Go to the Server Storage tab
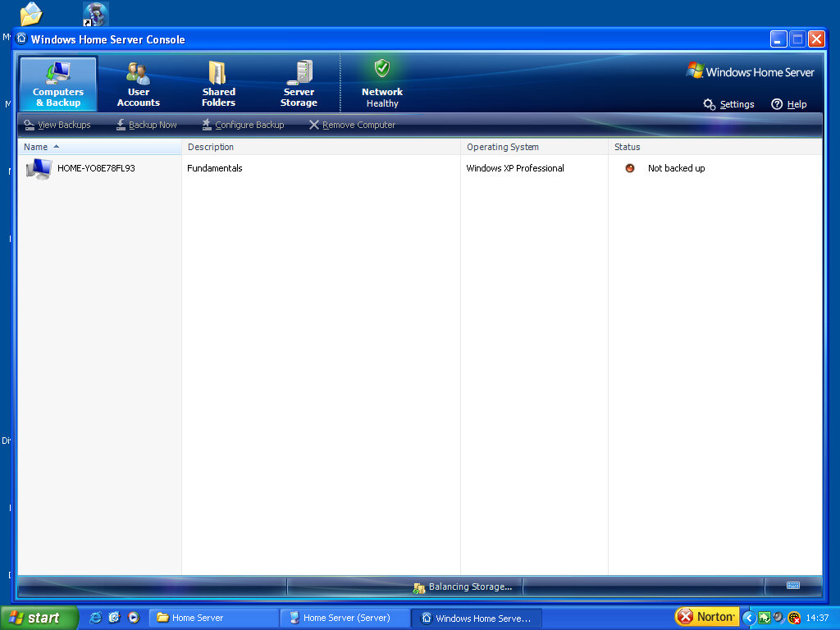The height and width of the screenshot is (630, 840). [x=299, y=84]
